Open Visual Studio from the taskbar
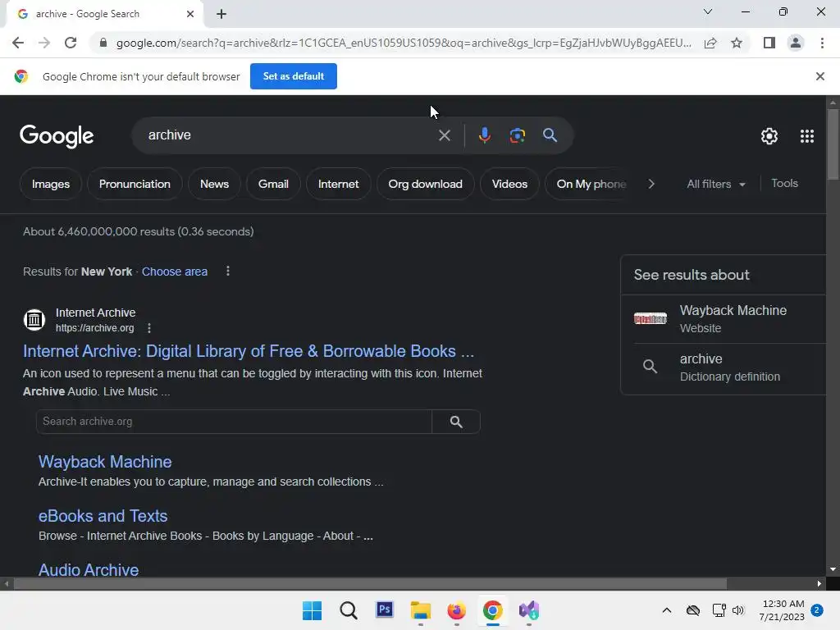This screenshot has width=840, height=630. pos(529,610)
